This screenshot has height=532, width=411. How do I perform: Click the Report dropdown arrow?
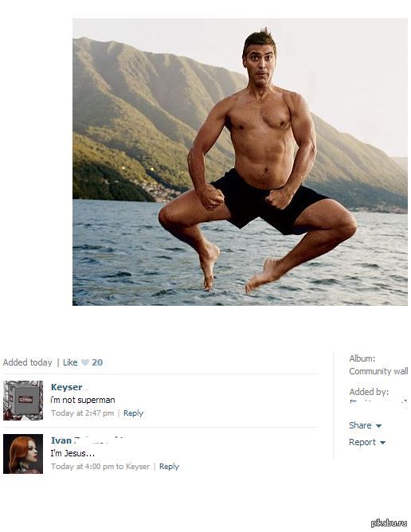click(382, 443)
